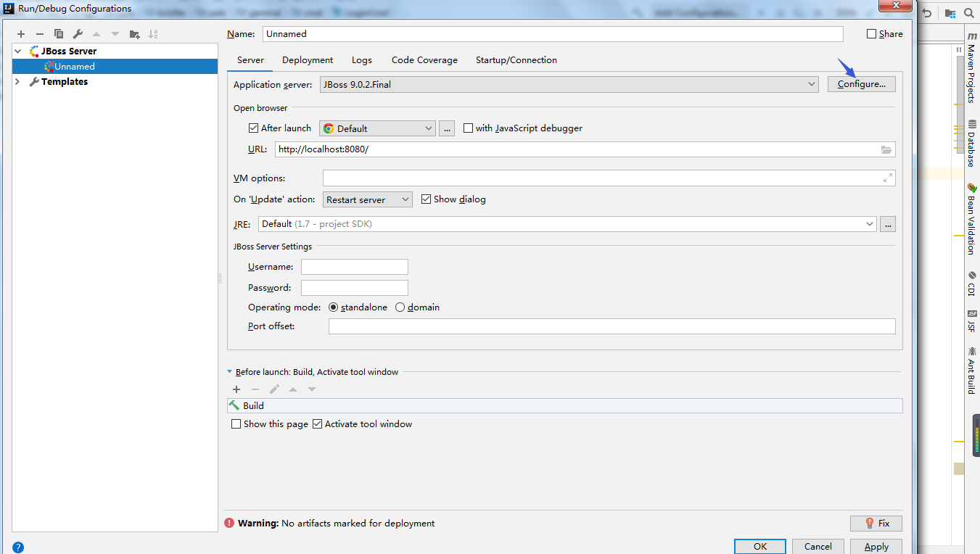Create new folder for configurations
Viewport: 980px width, 554px height.
[x=134, y=34]
